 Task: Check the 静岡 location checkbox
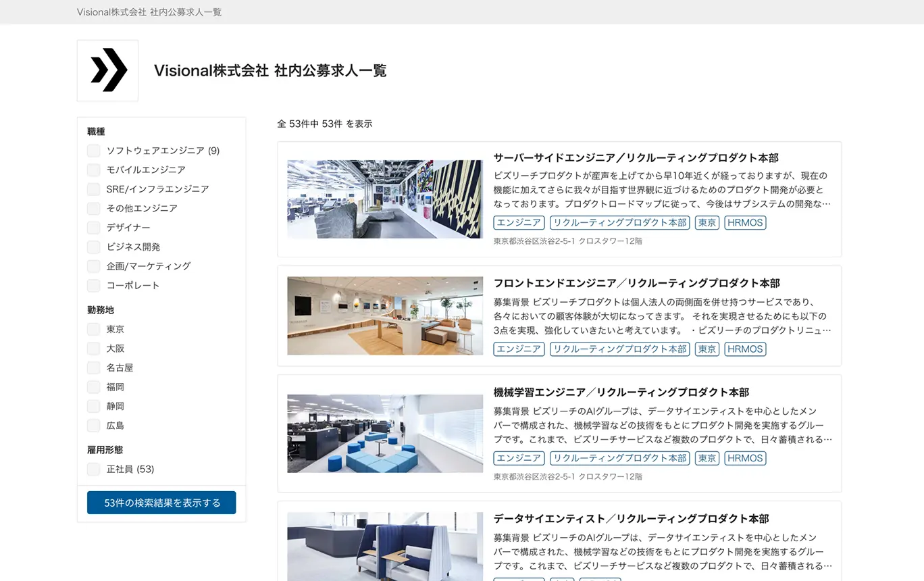click(93, 406)
